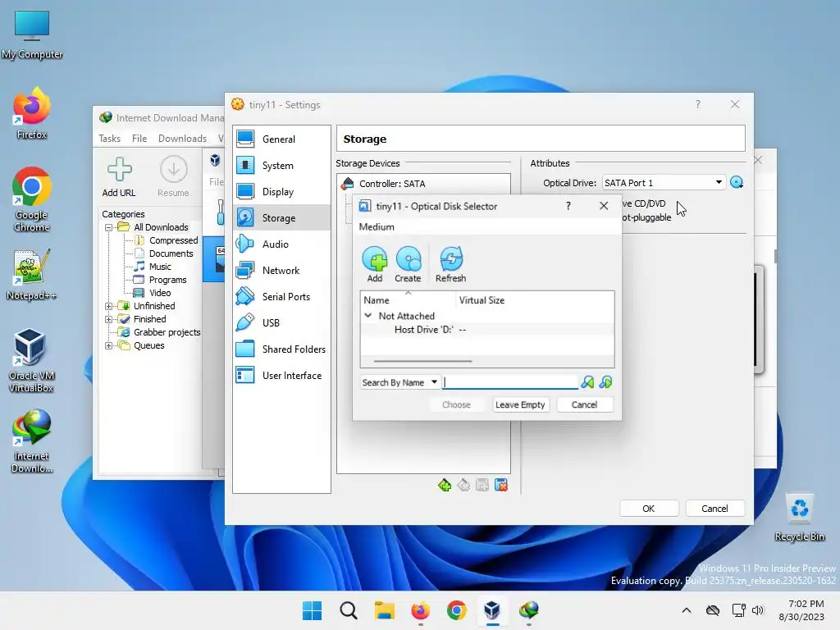The image size is (840, 630).
Task: Collapse All Downloads tree node in IDM
Action: pos(109,227)
